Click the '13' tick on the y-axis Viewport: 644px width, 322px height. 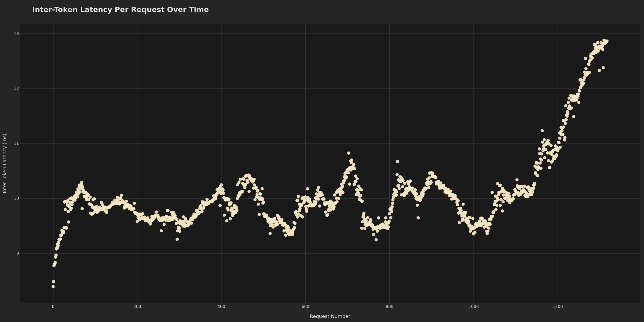[16, 34]
